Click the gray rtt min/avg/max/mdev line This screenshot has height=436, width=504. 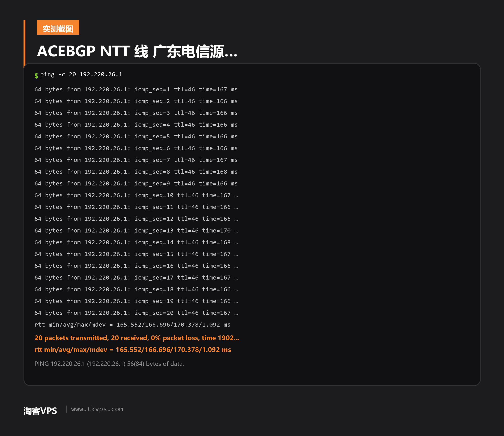132,325
